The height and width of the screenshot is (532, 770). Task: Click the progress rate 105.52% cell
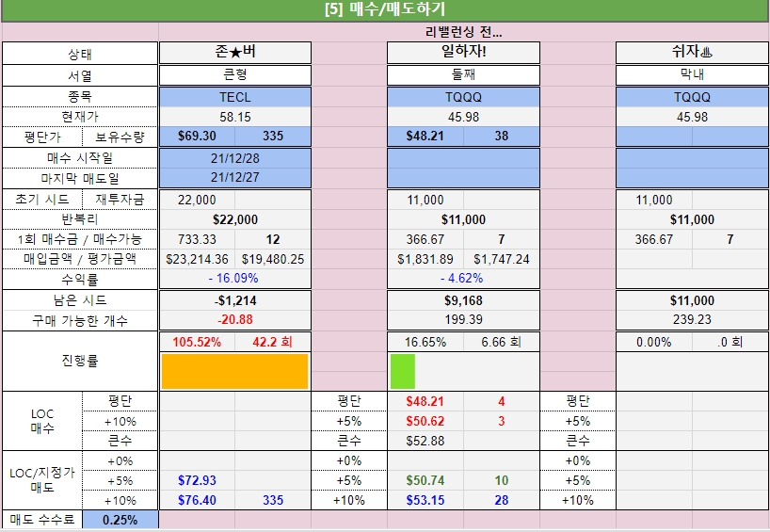(x=198, y=342)
